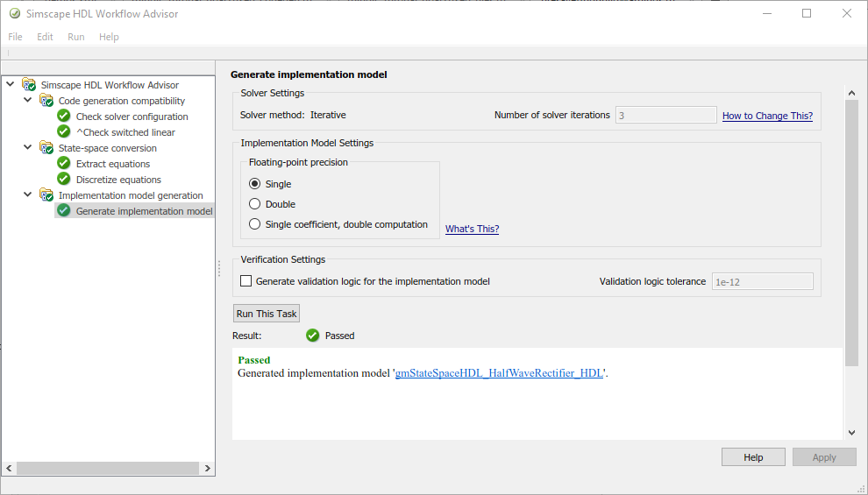Collapse the Implementation model generation node

click(28, 195)
